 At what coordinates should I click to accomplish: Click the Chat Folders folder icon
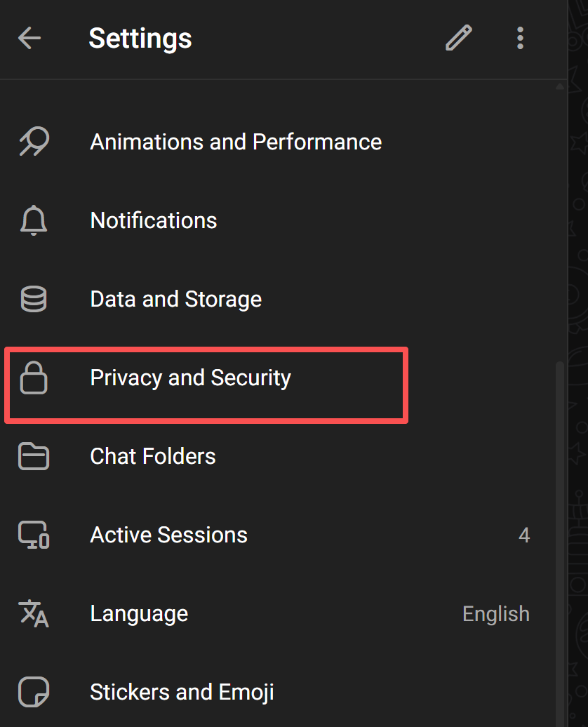pyautogui.click(x=34, y=457)
